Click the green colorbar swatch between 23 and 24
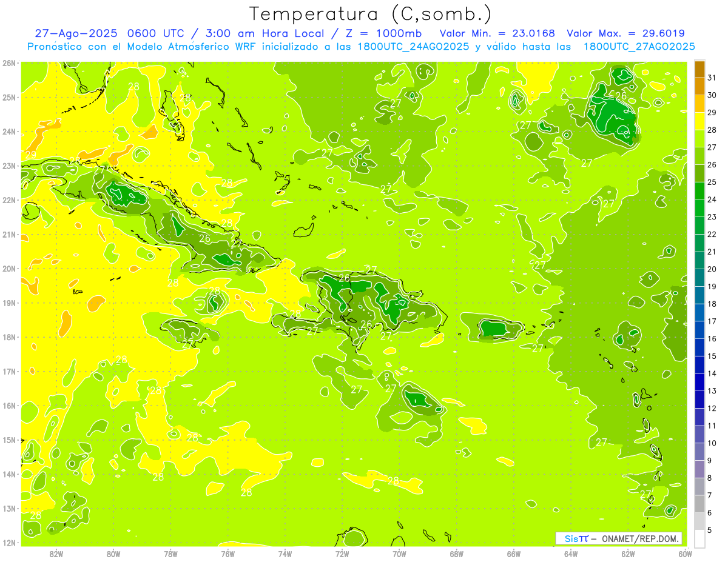The height and width of the screenshot is (562, 728). [x=699, y=208]
